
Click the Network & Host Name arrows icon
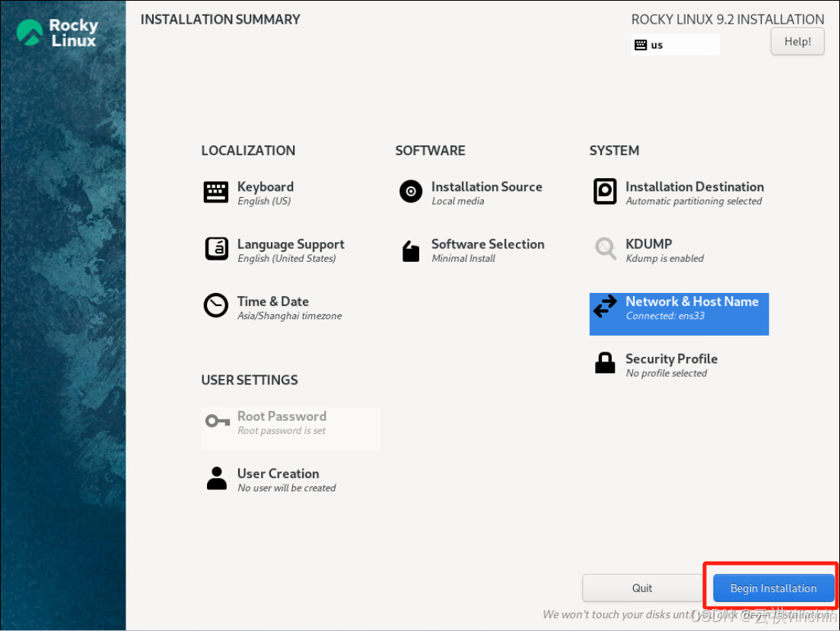pos(606,306)
